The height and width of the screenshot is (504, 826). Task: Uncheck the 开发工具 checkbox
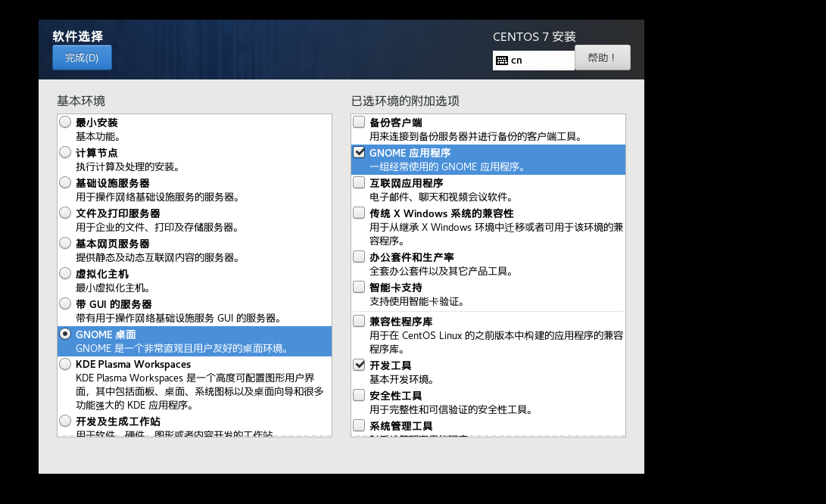pyautogui.click(x=359, y=365)
